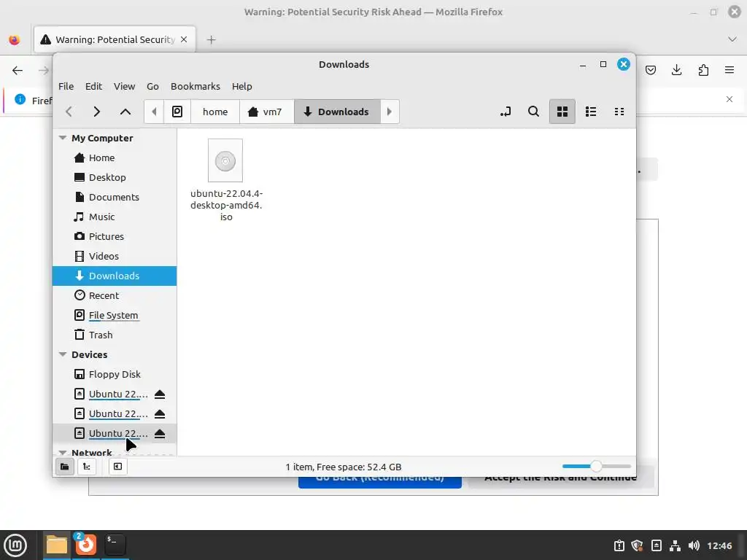The image size is (747, 560).
Task: Open Trash in the sidebar
Action: (115, 335)
